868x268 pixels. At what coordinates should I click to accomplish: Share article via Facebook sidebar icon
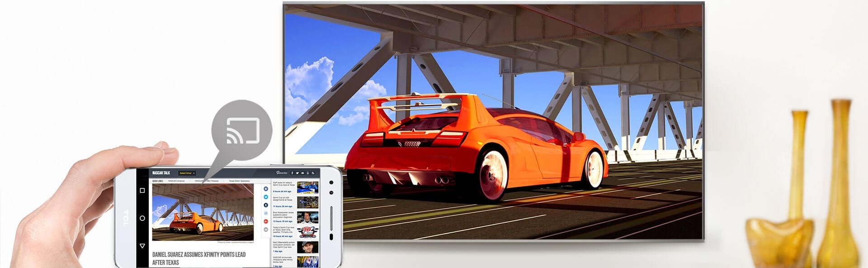(266, 189)
